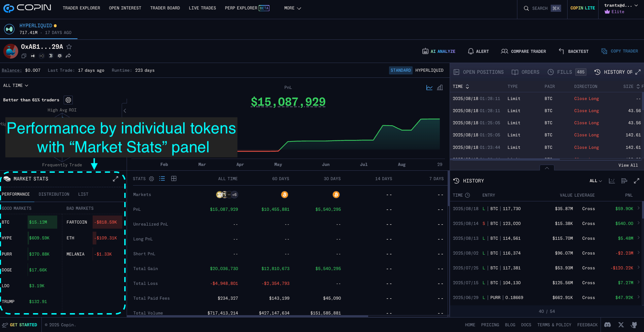Screen dimensions: 644x332
Task: Open the MORE navigation dropdown
Action: pyautogui.click(x=292, y=8)
